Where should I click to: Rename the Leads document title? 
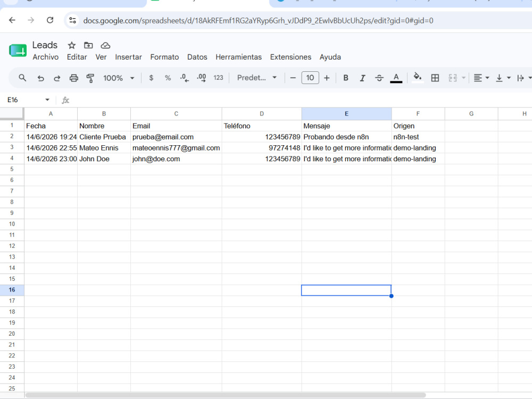tap(45, 45)
